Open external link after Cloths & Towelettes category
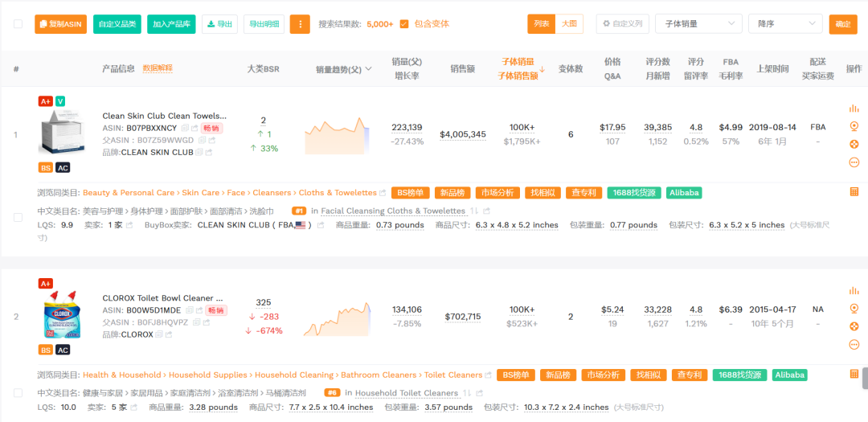Screen dimensions: 868x422 click(x=382, y=193)
